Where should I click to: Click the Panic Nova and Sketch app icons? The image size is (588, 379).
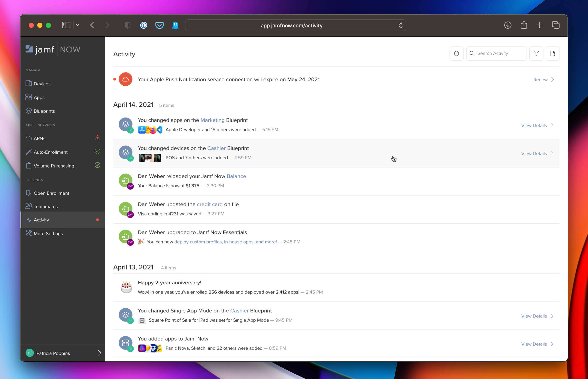pyautogui.click(x=150, y=348)
